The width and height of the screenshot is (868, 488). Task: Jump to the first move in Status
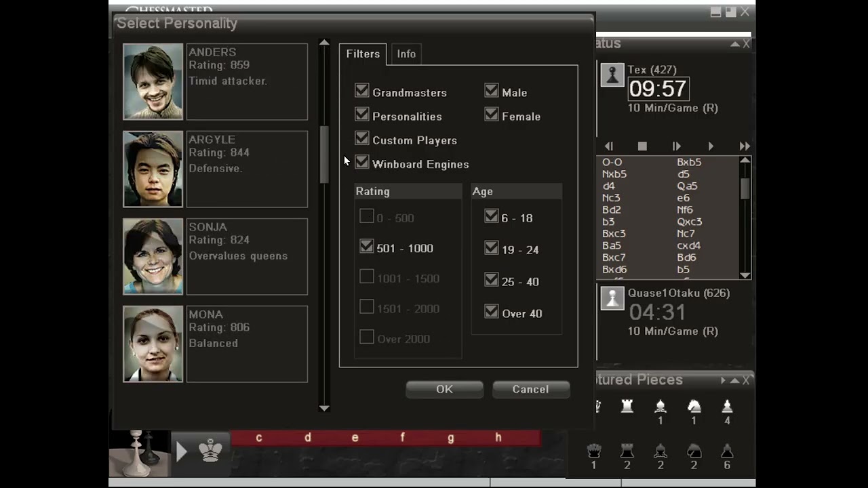click(x=609, y=146)
